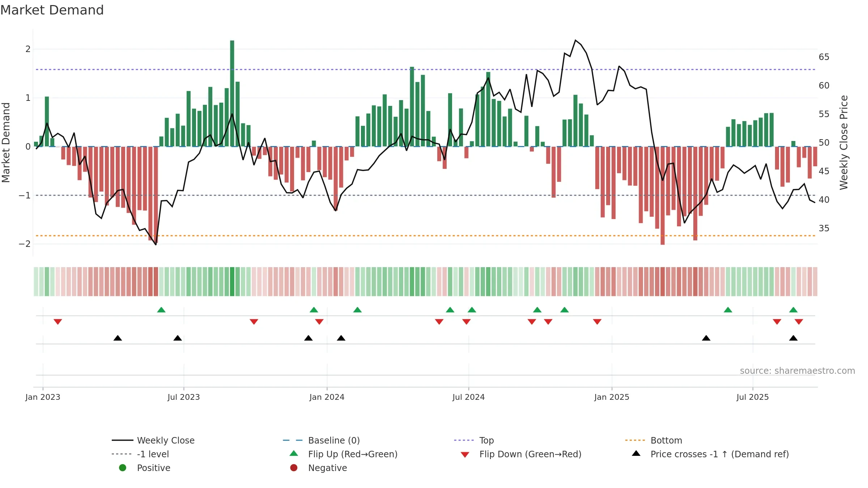The image size is (868, 488).
Task: Click the final red Flip Down marker in the flip row
Action: pyautogui.click(x=799, y=322)
